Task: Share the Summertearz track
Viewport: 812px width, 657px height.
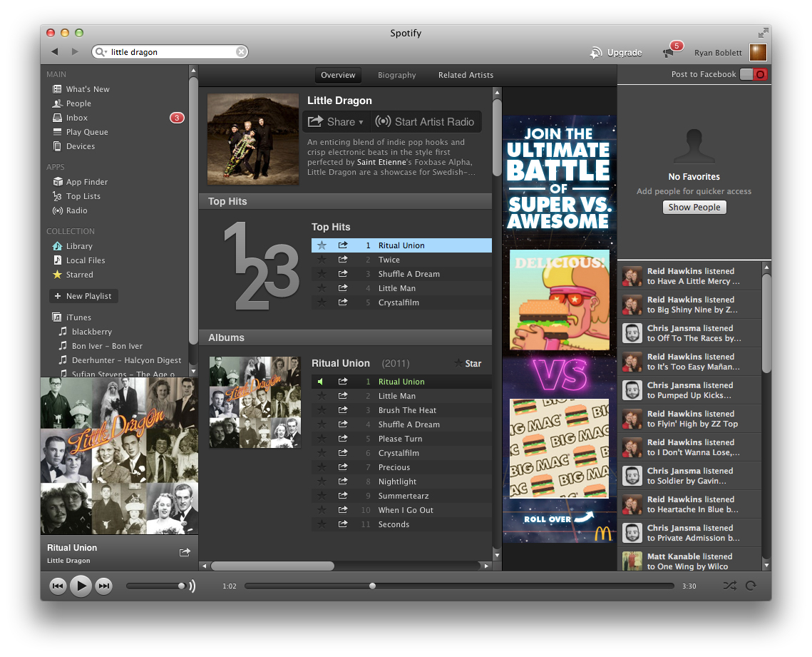Action: 343,496
